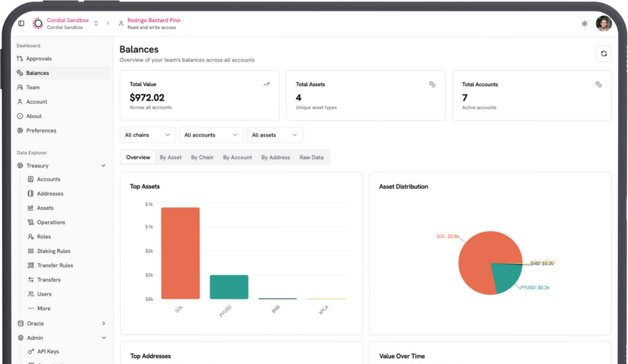628x364 pixels.
Task: Switch to the Raw Data tab
Action: (311, 158)
